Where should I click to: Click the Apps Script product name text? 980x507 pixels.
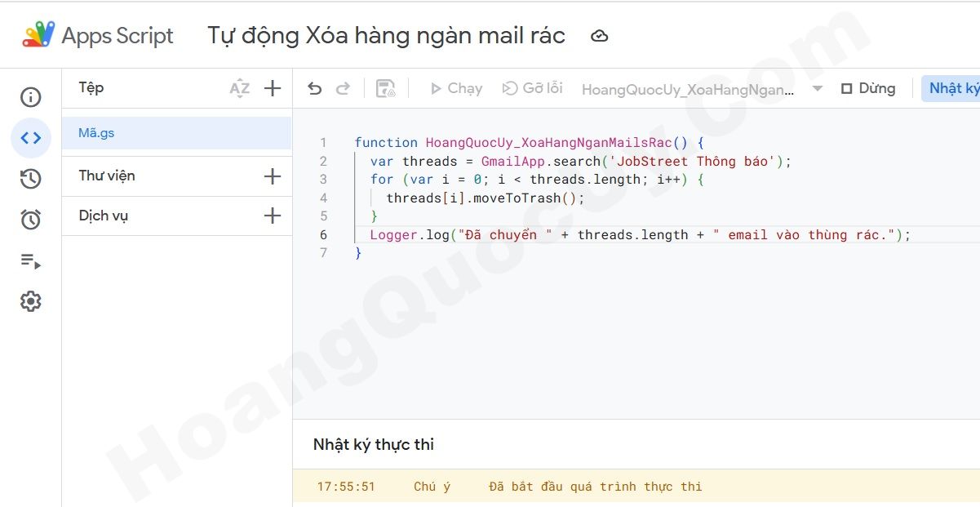pyautogui.click(x=118, y=36)
